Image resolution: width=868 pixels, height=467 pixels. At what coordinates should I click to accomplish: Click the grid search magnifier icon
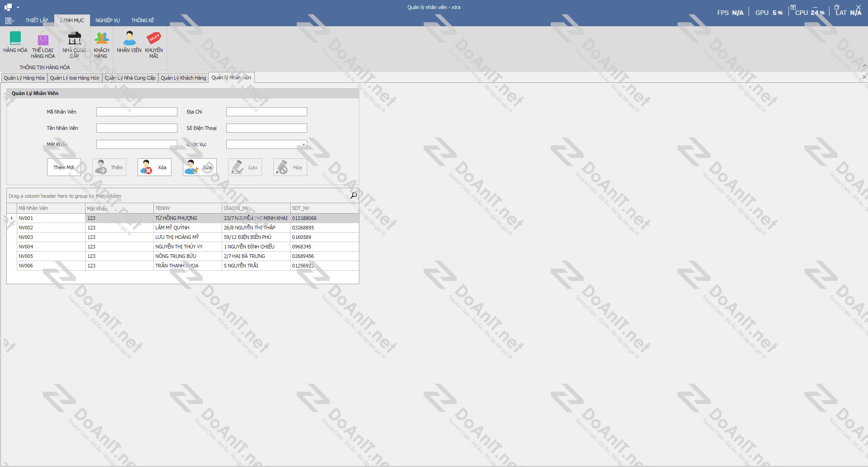[353, 195]
